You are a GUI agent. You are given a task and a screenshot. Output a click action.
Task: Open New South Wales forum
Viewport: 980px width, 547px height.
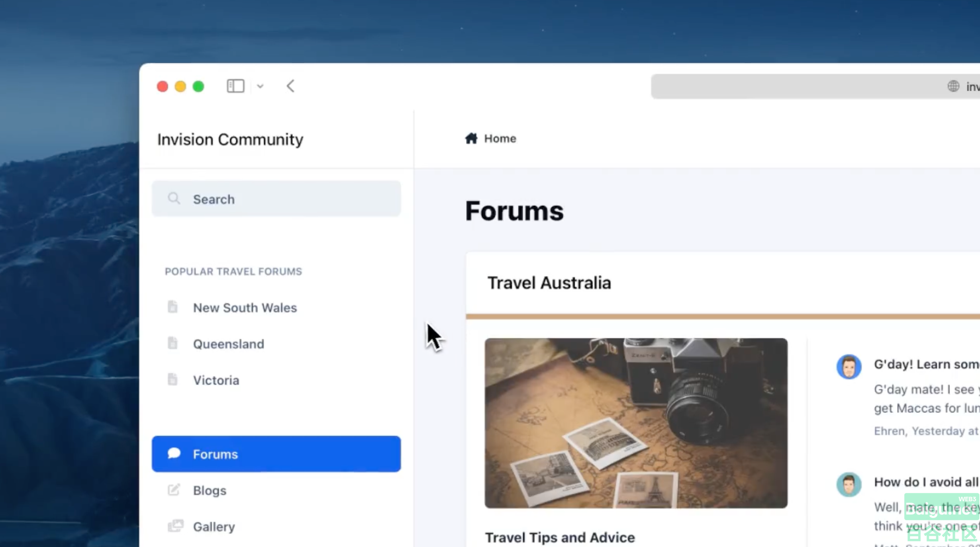[245, 308]
